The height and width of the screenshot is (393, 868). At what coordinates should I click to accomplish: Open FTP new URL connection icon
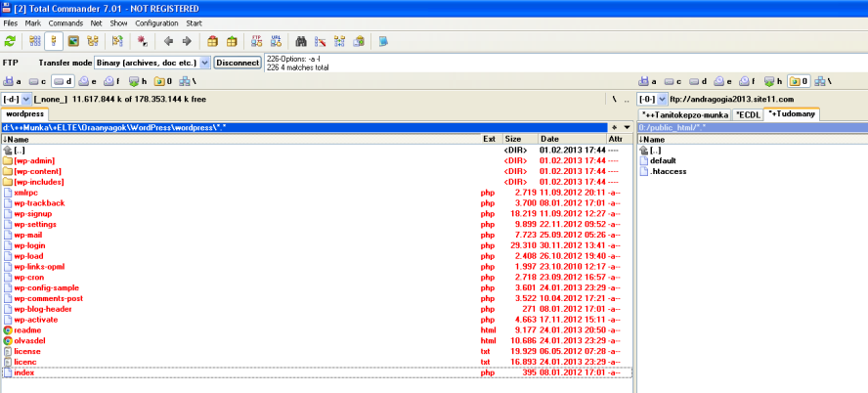(x=275, y=41)
